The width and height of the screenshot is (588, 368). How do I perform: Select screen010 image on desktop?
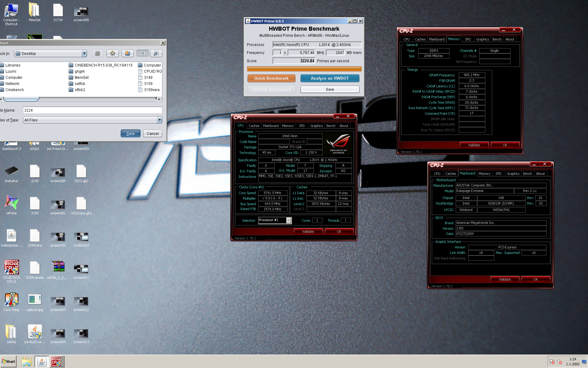click(81, 239)
